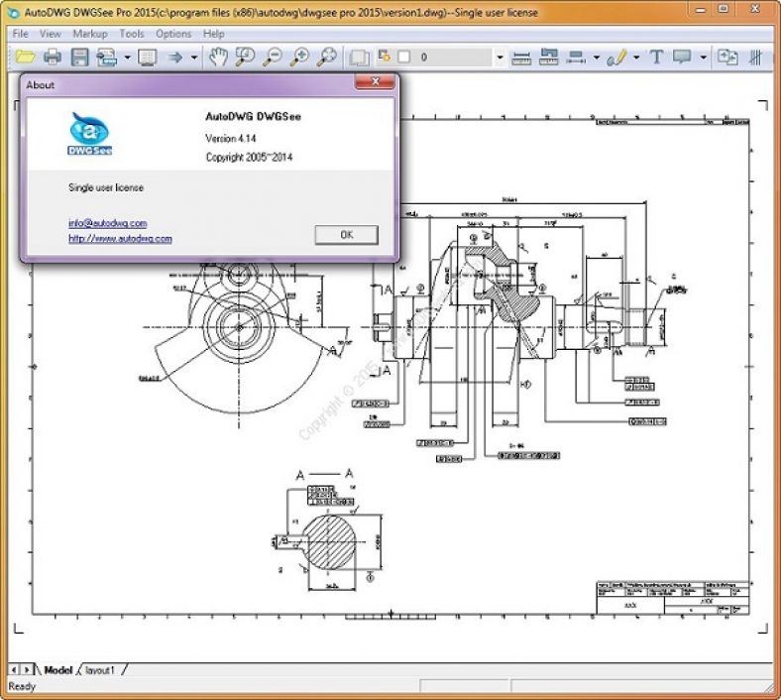The height and width of the screenshot is (700, 781).
Task: Click the 'Single user license' text
Action: [106, 187]
